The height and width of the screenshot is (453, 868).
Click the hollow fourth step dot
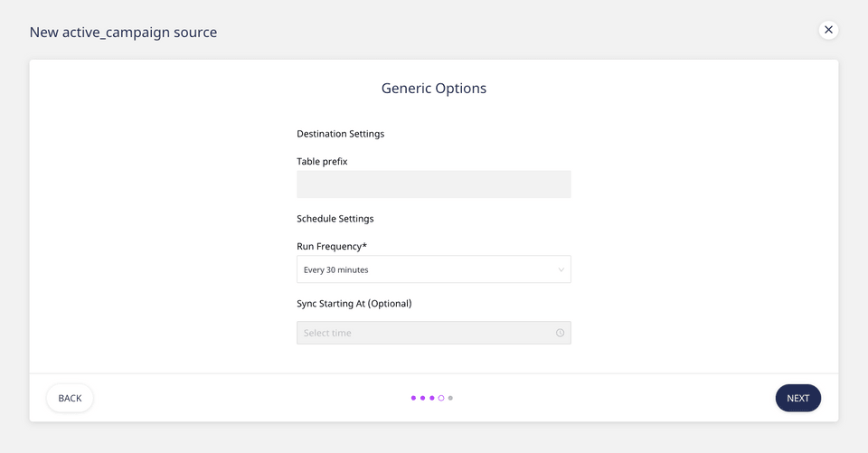coord(441,398)
